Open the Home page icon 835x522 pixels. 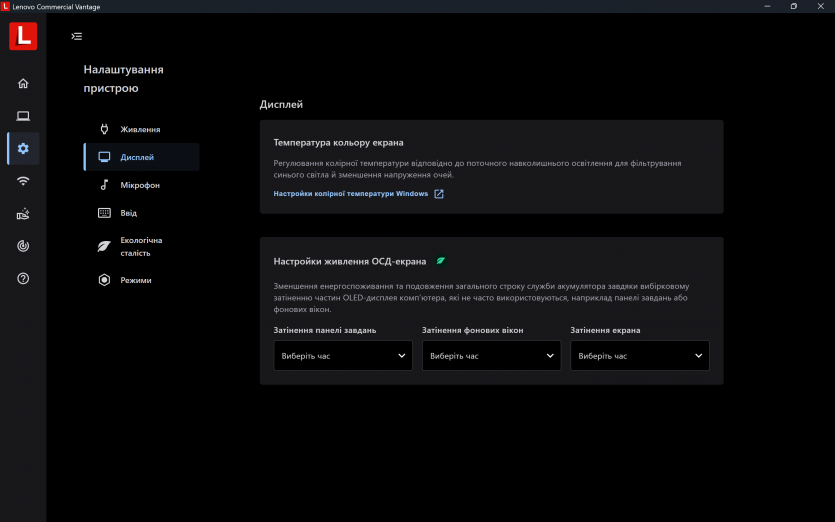coord(23,83)
